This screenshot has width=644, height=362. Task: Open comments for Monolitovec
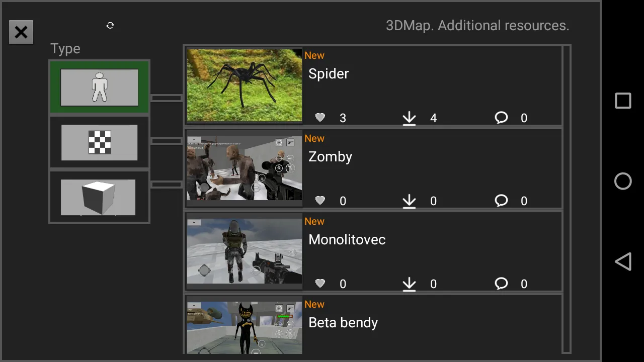[501, 284]
